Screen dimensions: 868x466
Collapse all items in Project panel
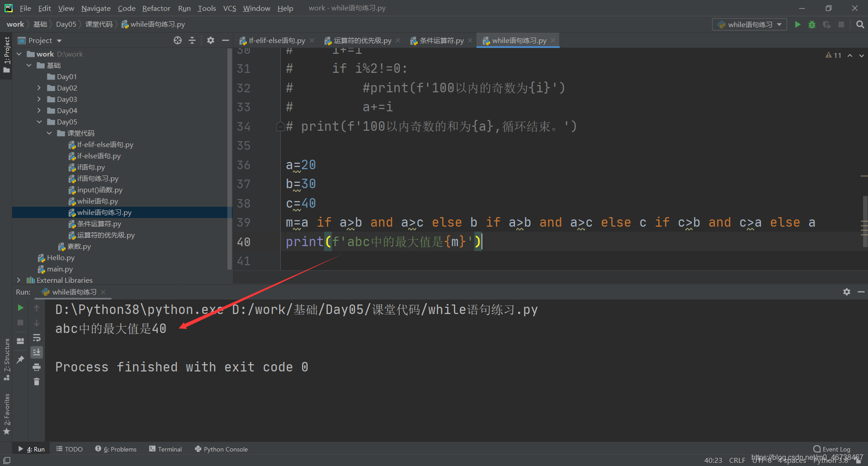pos(192,40)
